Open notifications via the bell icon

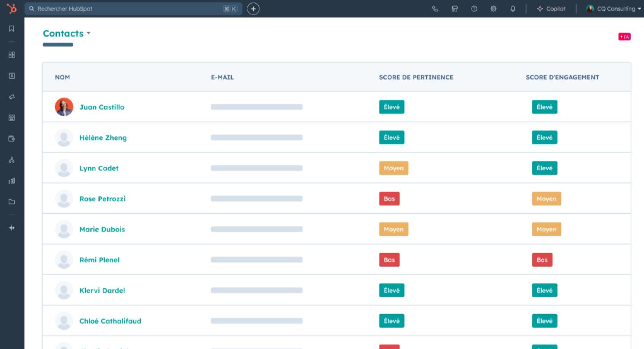pyautogui.click(x=513, y=8)
